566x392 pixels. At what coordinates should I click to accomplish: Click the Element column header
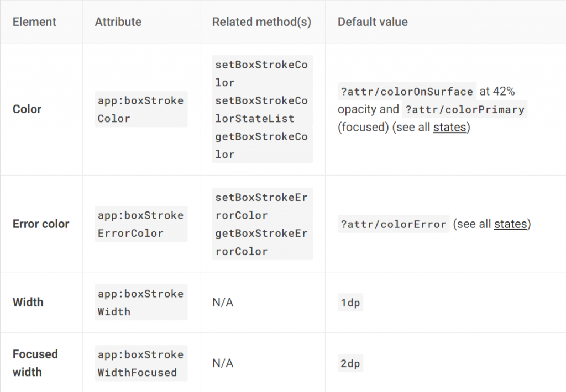34,22
